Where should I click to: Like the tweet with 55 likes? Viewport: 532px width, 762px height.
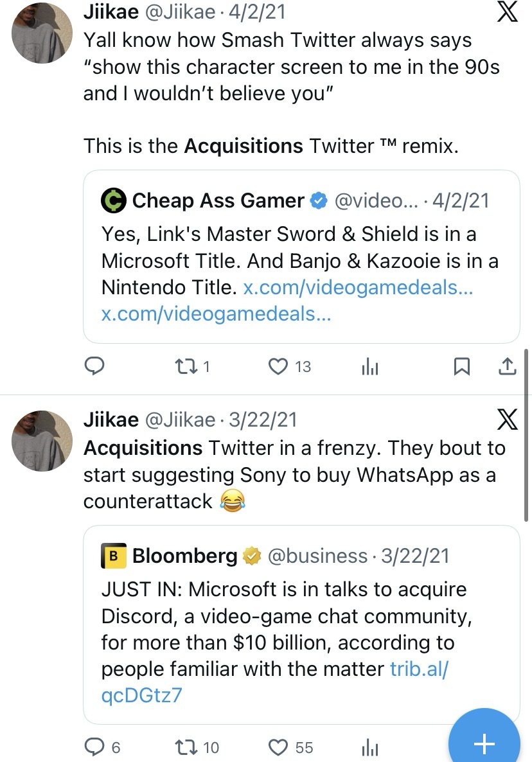(278, 747)
